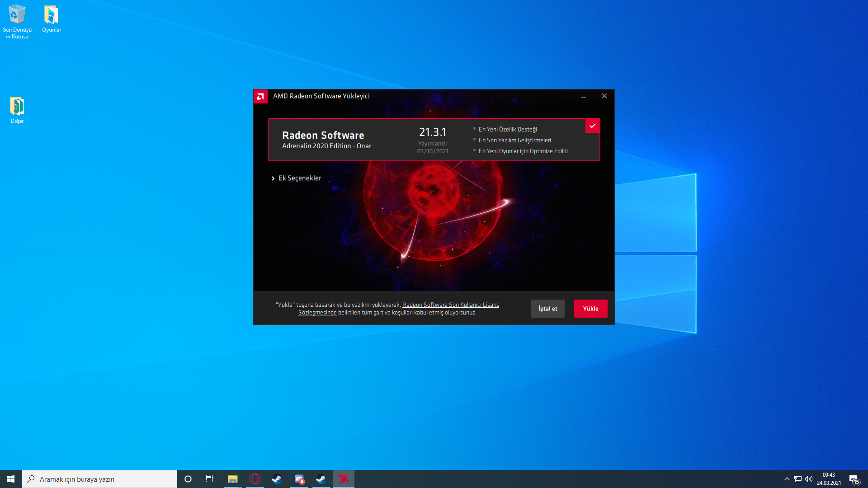
Task: Click the taskbar search box
Action: 99,479
